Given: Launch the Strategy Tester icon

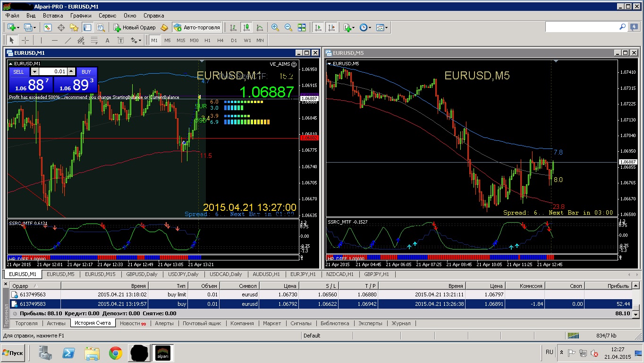Looking at the screenshot, I should coord(101,27).
